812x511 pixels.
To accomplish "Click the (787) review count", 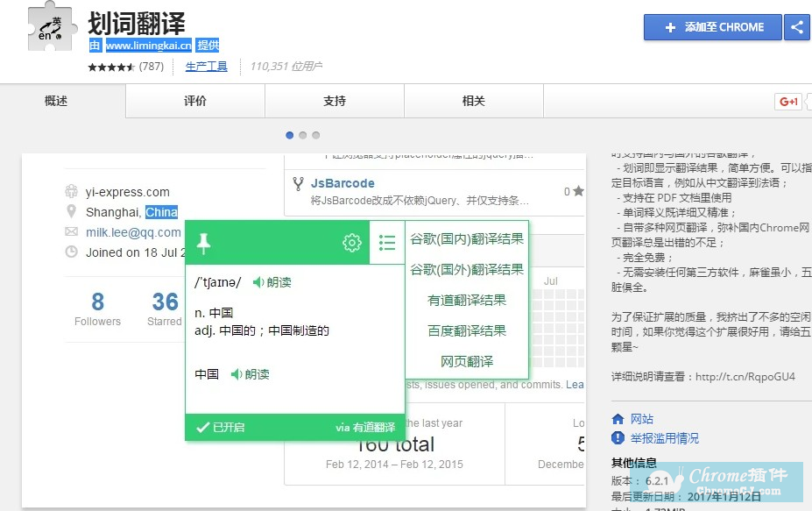I will point(152,67).
